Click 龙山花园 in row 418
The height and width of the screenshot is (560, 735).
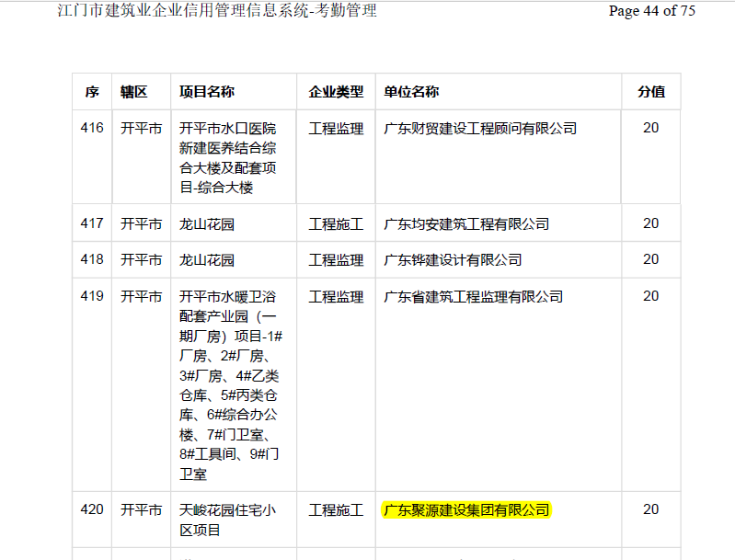point(207,260)
